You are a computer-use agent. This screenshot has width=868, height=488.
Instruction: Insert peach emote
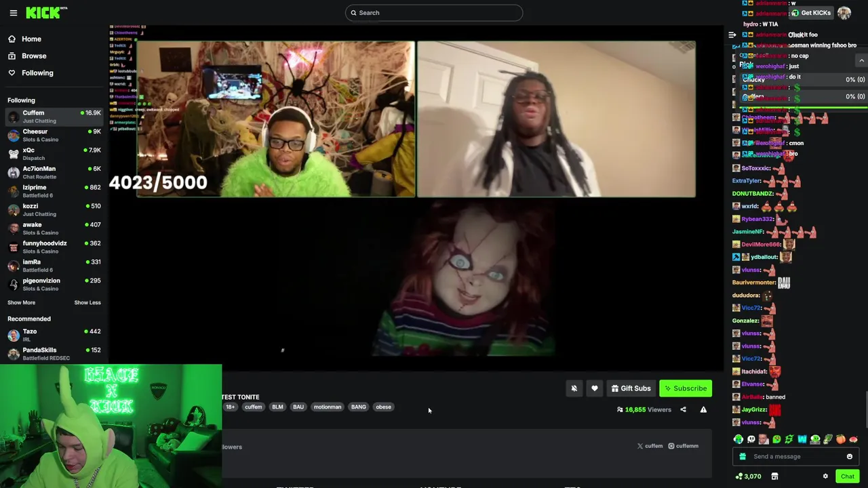click(841, 439)
